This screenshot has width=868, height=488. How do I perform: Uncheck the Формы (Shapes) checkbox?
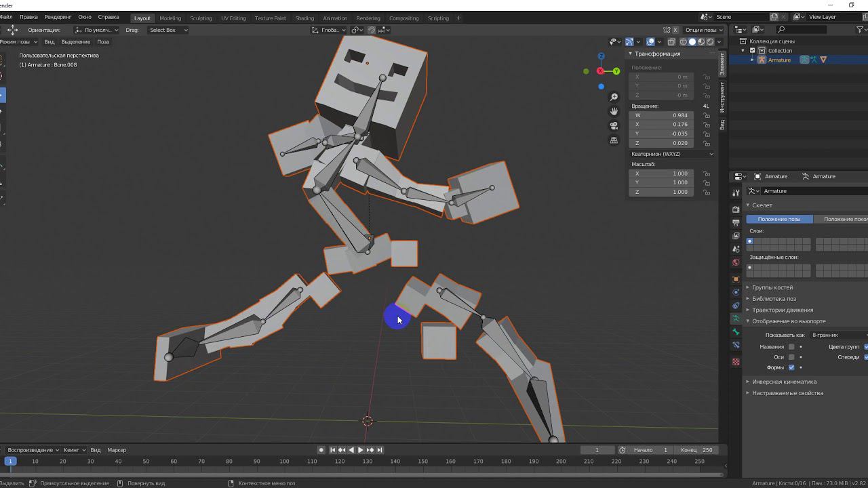point(791,367)
